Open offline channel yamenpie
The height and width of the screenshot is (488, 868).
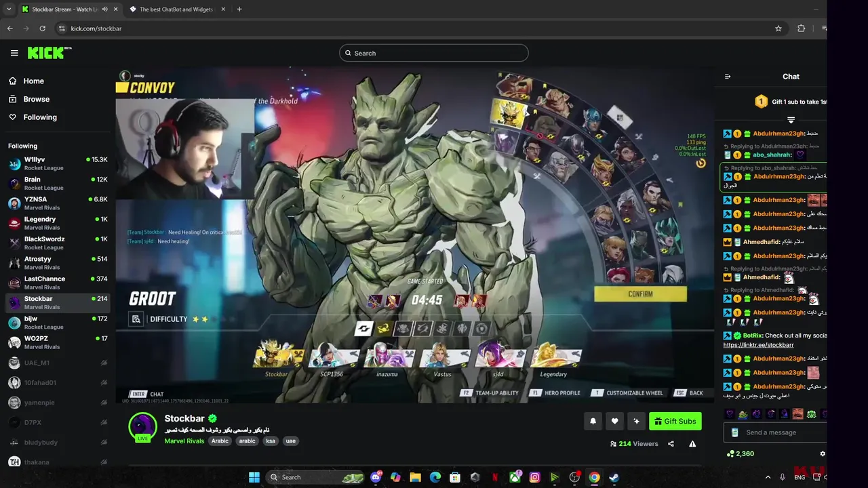click(58, 403)
